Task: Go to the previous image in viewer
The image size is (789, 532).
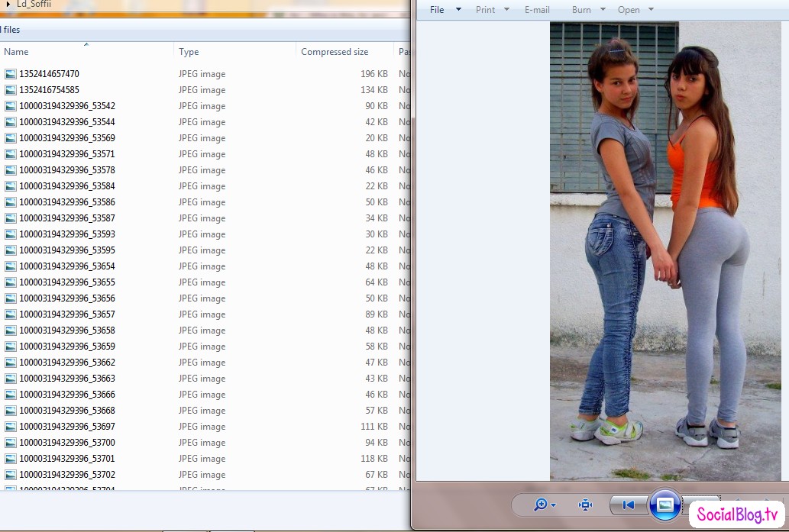Action: pyautogui.click(x=628, y=505)
